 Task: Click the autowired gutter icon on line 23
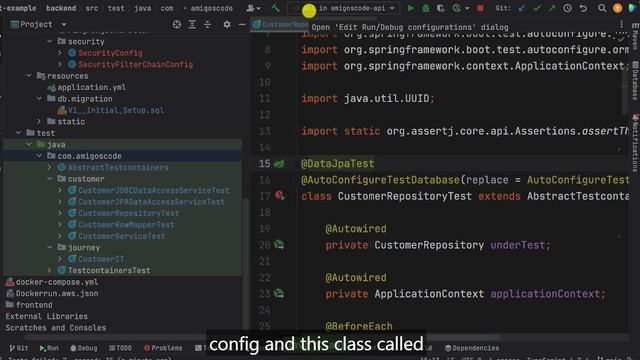(x=279, y=293)
